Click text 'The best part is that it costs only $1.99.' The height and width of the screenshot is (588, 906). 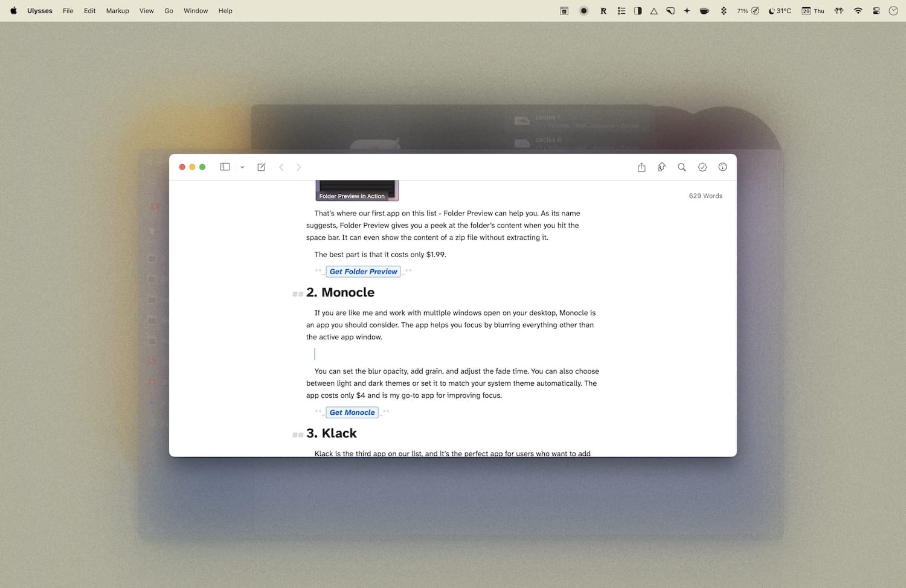380,254
